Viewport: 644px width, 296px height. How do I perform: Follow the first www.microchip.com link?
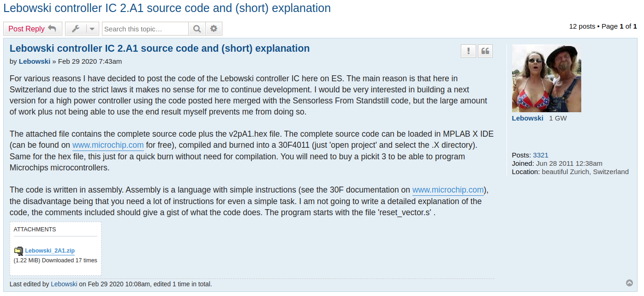click(108, 145)
